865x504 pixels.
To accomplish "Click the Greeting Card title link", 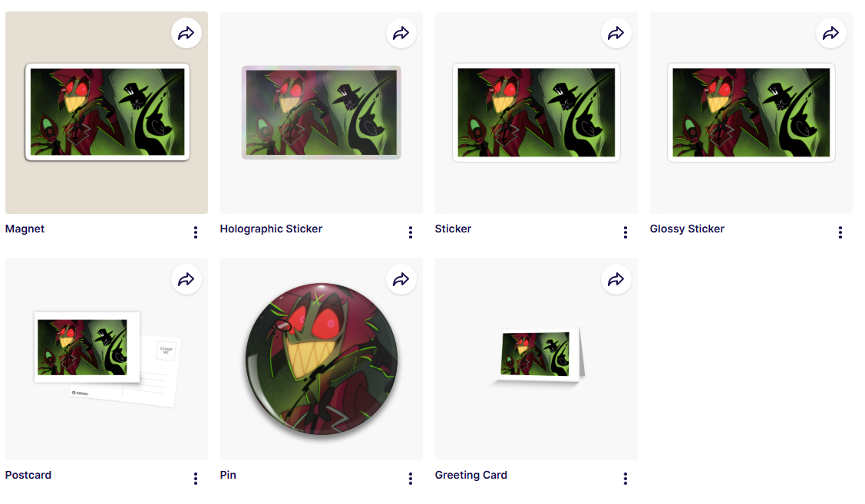I will (x=470, y=475).
